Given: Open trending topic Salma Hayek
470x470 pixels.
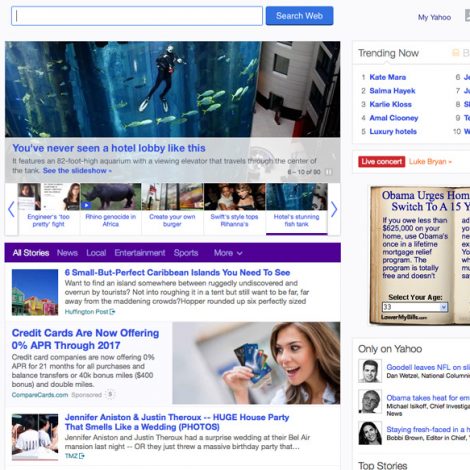Looking at the screenshot, I should [392, 91].
